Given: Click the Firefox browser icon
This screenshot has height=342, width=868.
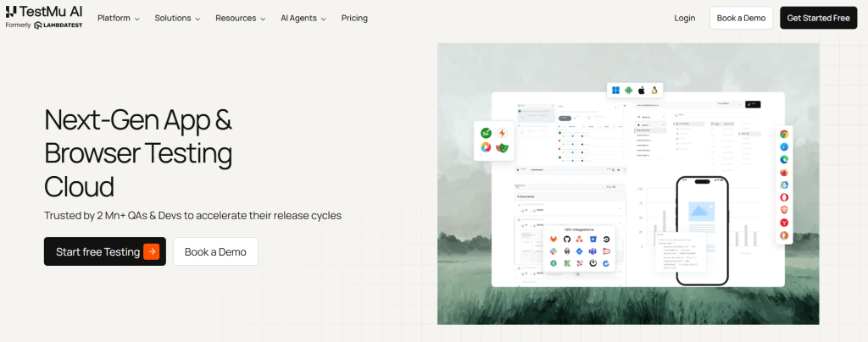Looking at the screenshot, I should click(x=784, y=172).
